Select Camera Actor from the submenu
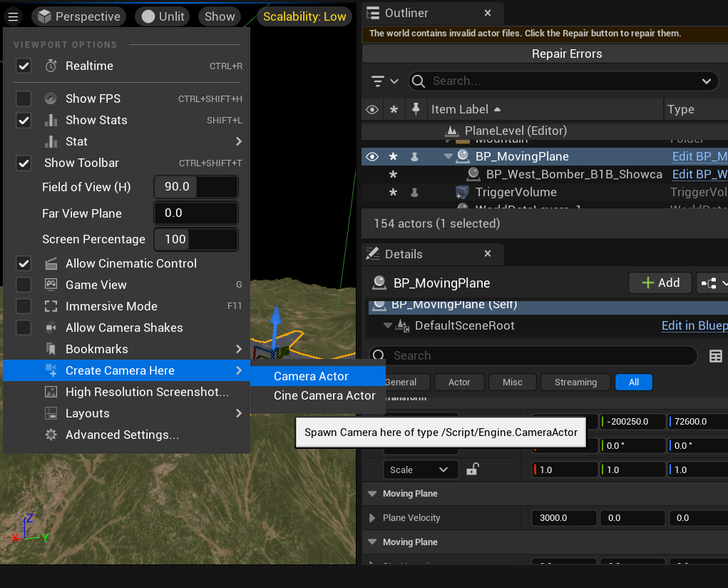The image size is (728, 588). [x=318, y=376]
